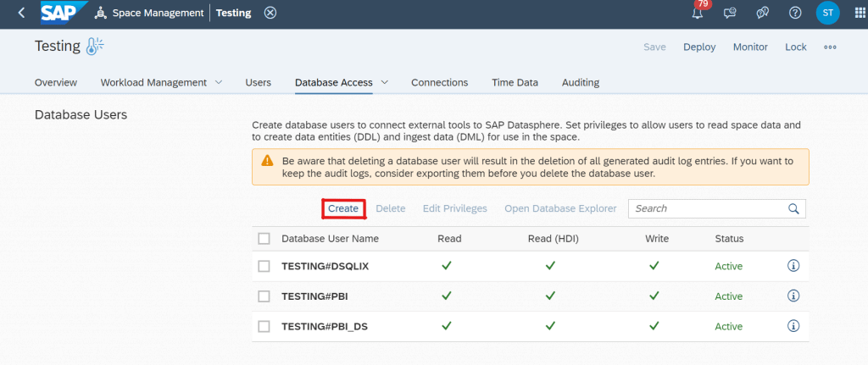
Task: Click the Database User Name column header
Action: tap(331, 239)
